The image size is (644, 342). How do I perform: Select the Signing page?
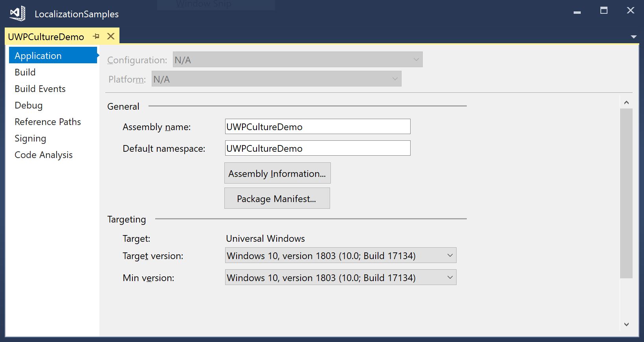30,138
